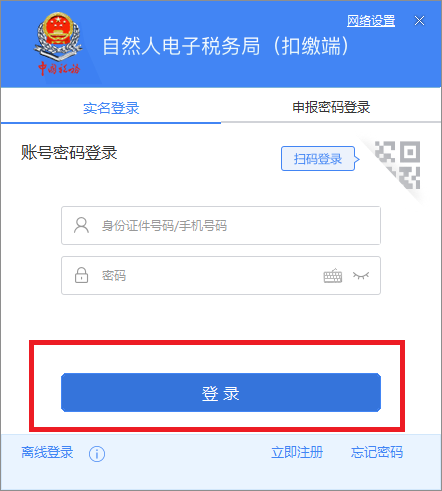Click the info icon beside 离线登录
The image size is (442, 491).
click(x=97, y=454)
